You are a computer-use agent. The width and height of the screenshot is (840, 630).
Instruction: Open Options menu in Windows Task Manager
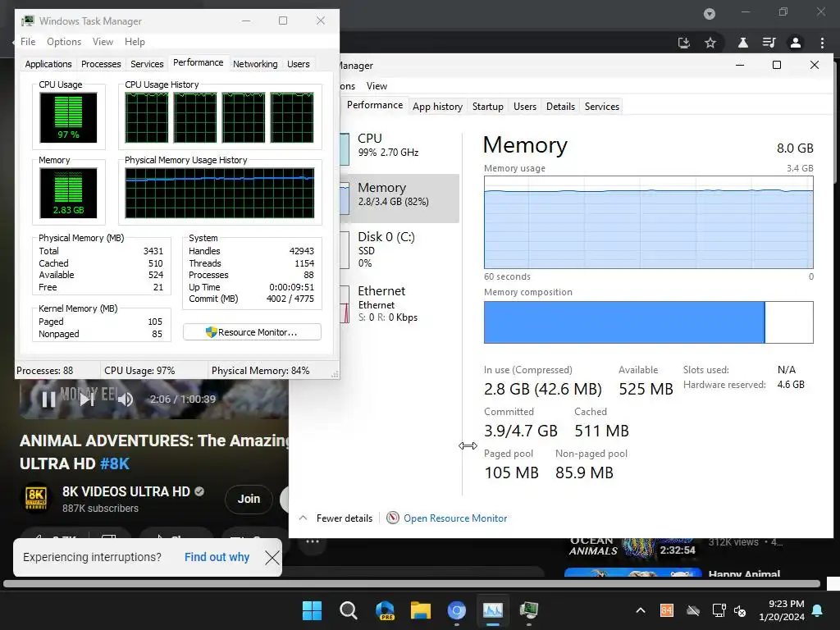point(64,42)
